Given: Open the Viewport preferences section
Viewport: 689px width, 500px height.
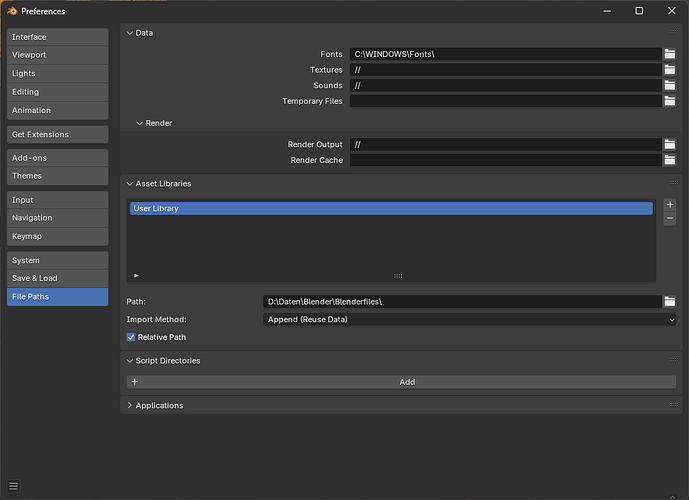Looking at the screenshot, I should coord(58,55).
